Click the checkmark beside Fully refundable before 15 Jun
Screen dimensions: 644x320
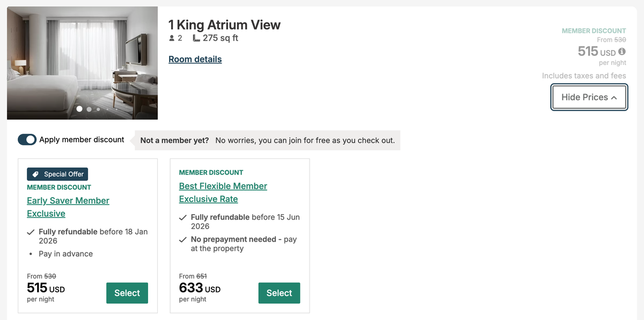pos(183,217)
